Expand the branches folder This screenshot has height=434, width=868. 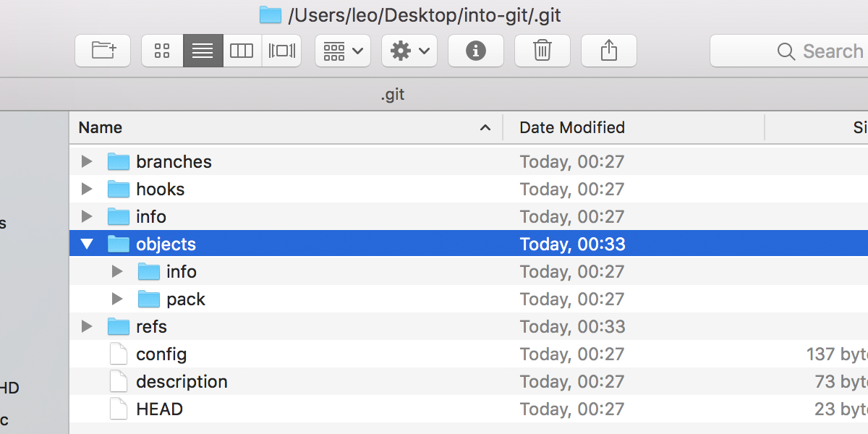pos(86,161)
